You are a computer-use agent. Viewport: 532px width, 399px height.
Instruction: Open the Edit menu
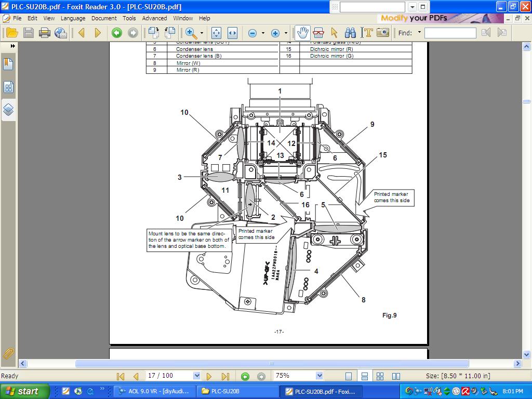[x=32, y=18]
